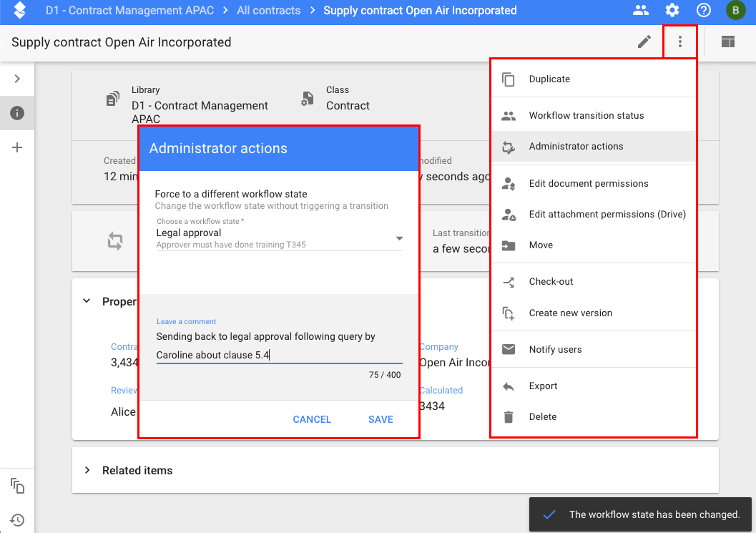Click the Company property label

pos(438,347)
